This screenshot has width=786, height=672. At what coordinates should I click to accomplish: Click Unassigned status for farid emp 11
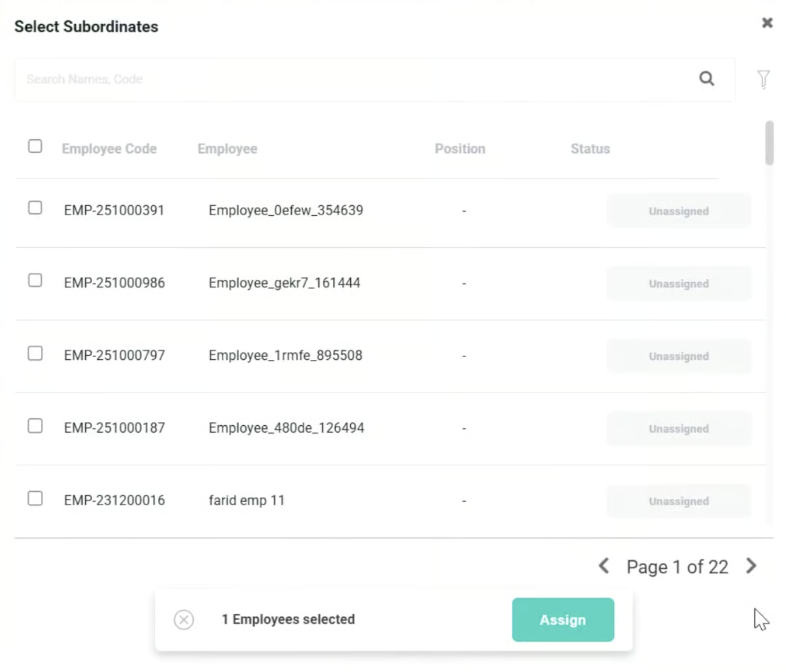(679, 501)
